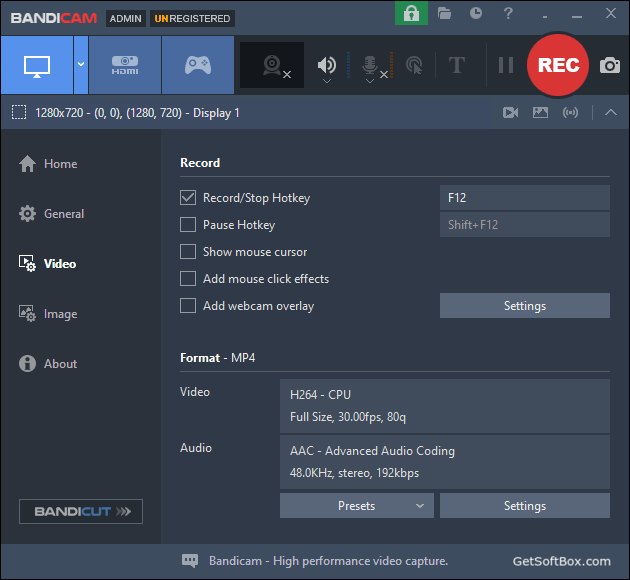Open Format Settings button
This screenshot has width=630, height=580.
pyautogui.click(x=525, y=506)
